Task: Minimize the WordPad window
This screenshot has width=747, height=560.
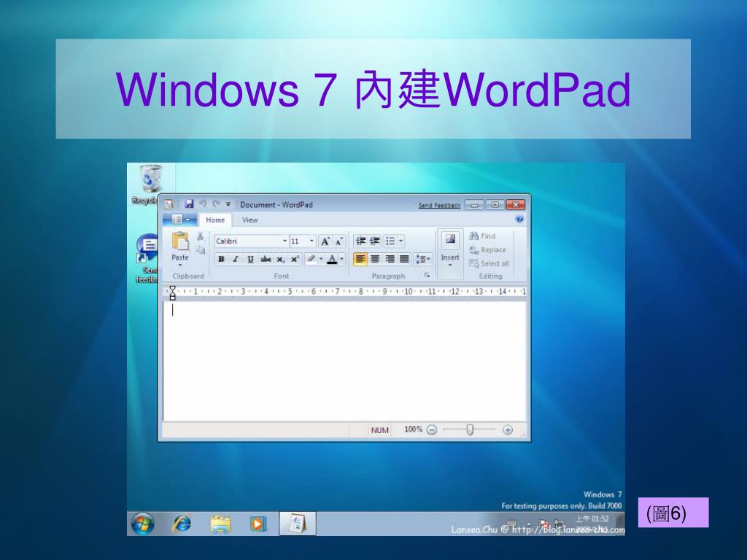Action: [x=474, y=205]
